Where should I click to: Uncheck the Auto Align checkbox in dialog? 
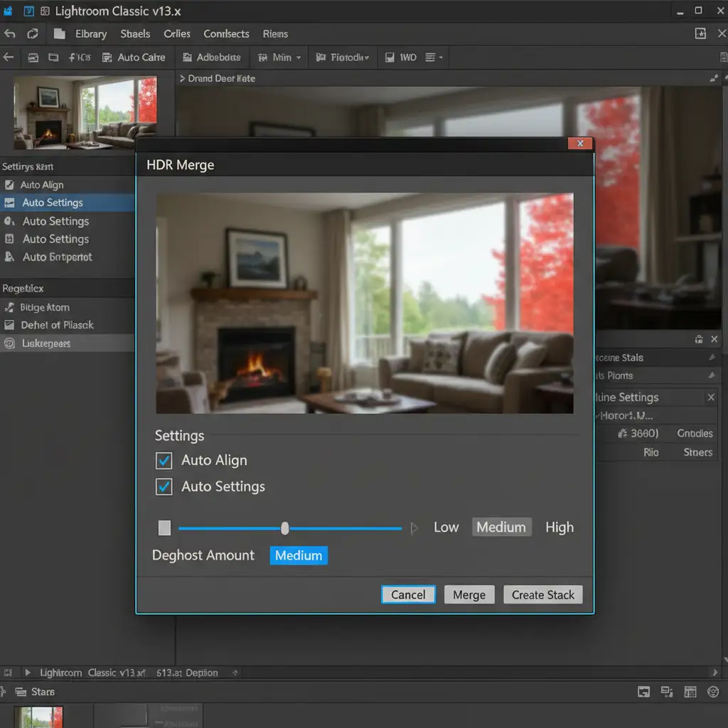point(164,461)
